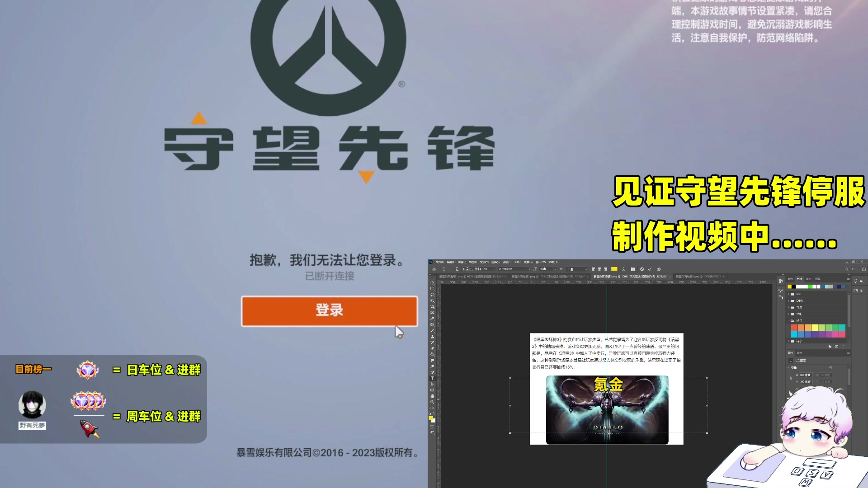Select the Frame tool
This screenshot has height=488, width=868.
pyautogui.click(x=432, y=312)
